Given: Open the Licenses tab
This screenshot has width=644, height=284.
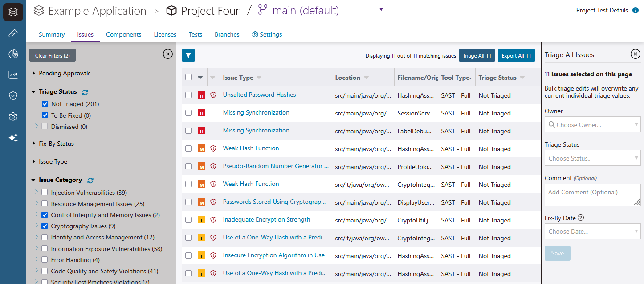Looking at the screenshot, I should [x=165, y=34].
